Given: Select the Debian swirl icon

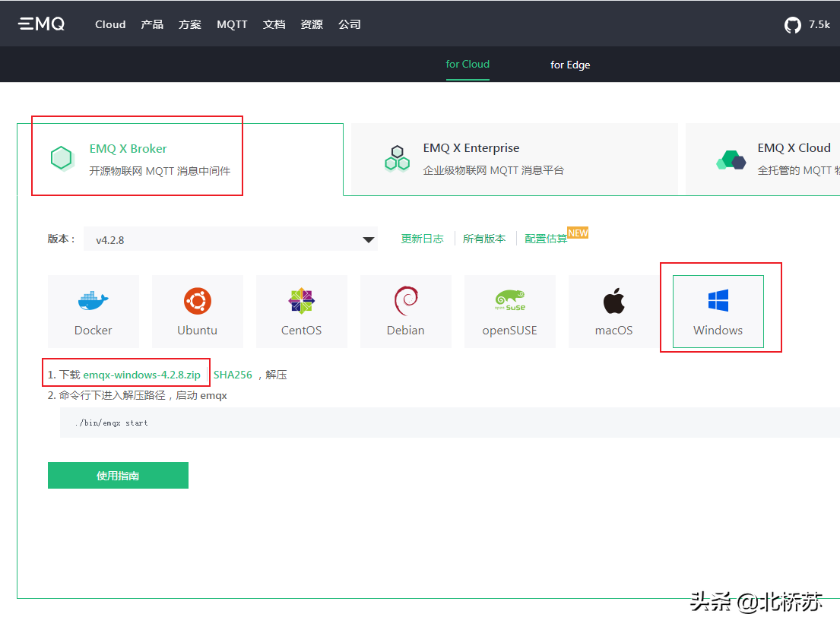Looking at the screenshot, I should (406, 301).
